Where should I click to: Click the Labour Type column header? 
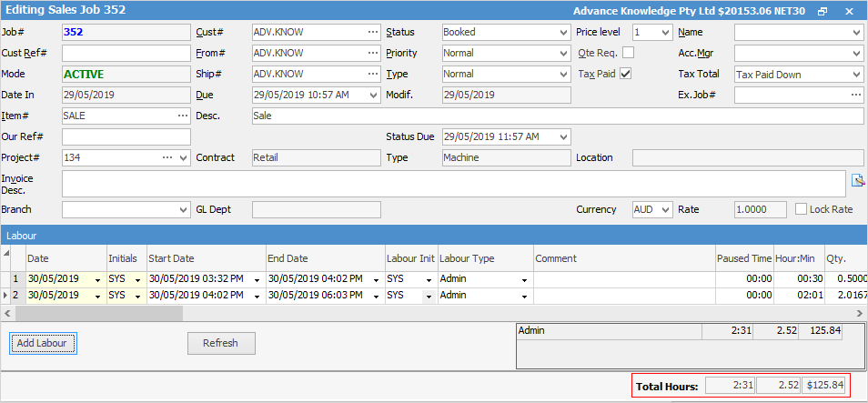pos(485,258)
